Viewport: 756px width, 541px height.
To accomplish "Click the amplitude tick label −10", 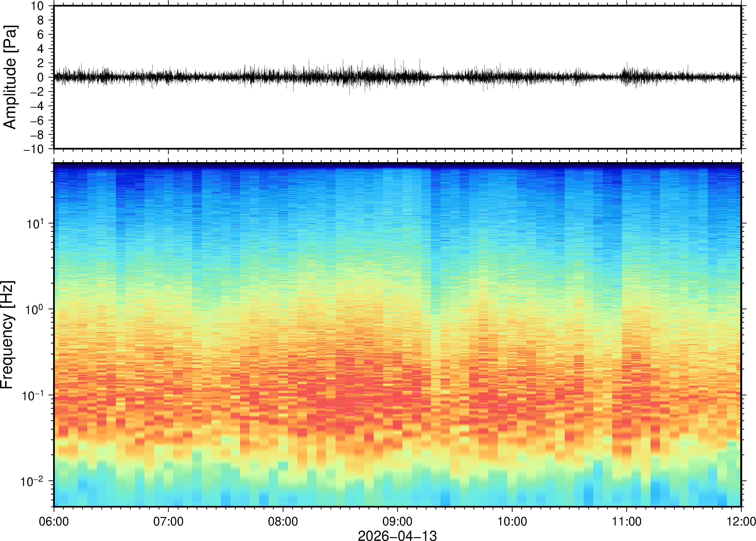I will pyautogui.click(x=34, y=149).
